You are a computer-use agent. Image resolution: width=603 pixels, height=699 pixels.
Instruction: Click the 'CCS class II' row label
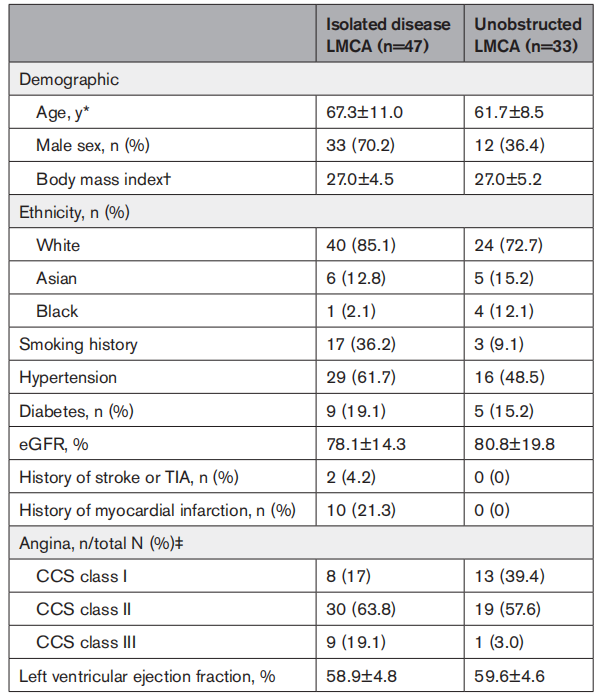point(82,609)
